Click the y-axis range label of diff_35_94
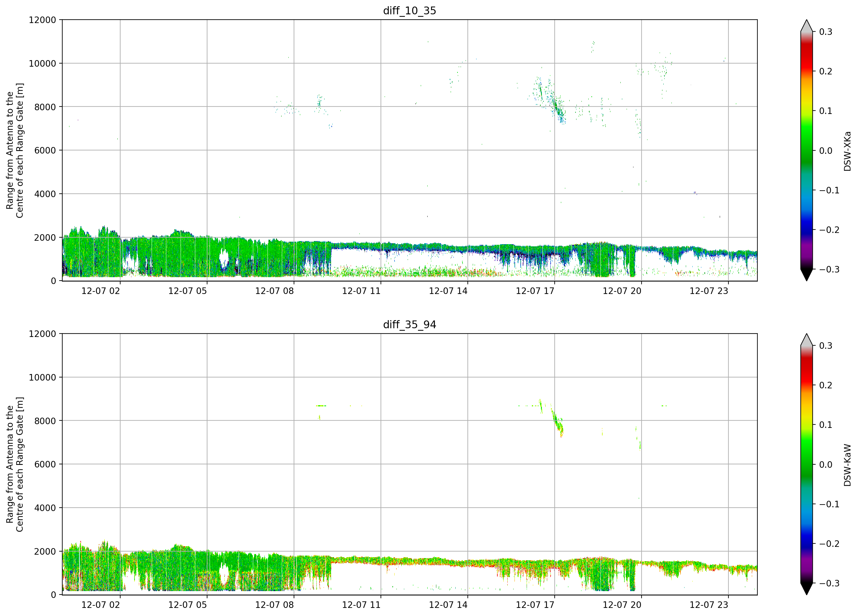This screenshot has width=858, height=616. pos(15,464)
